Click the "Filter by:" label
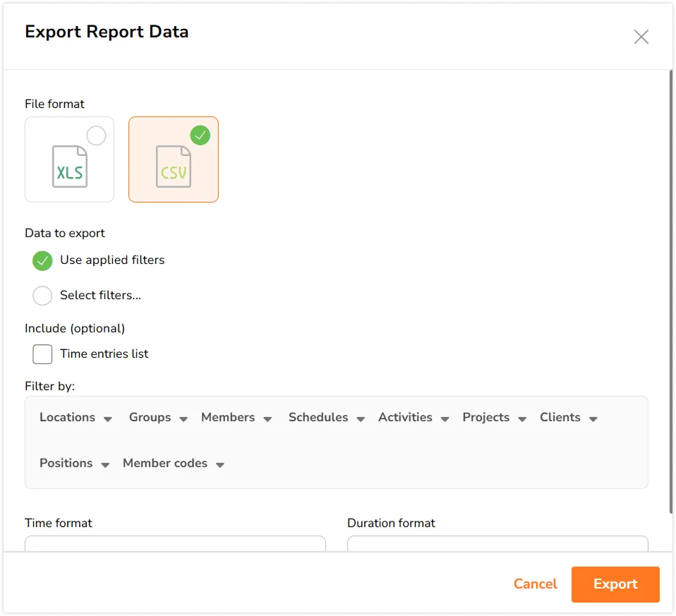 pos(49,386)
